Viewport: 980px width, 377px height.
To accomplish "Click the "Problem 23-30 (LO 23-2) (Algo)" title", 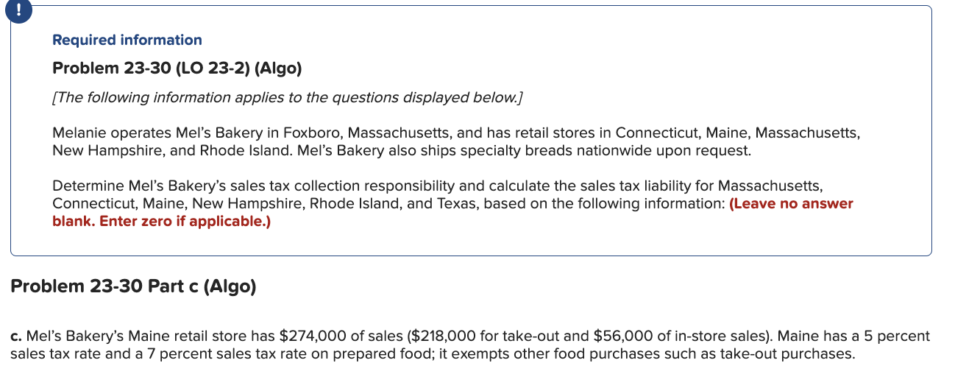I will [177, 68].
